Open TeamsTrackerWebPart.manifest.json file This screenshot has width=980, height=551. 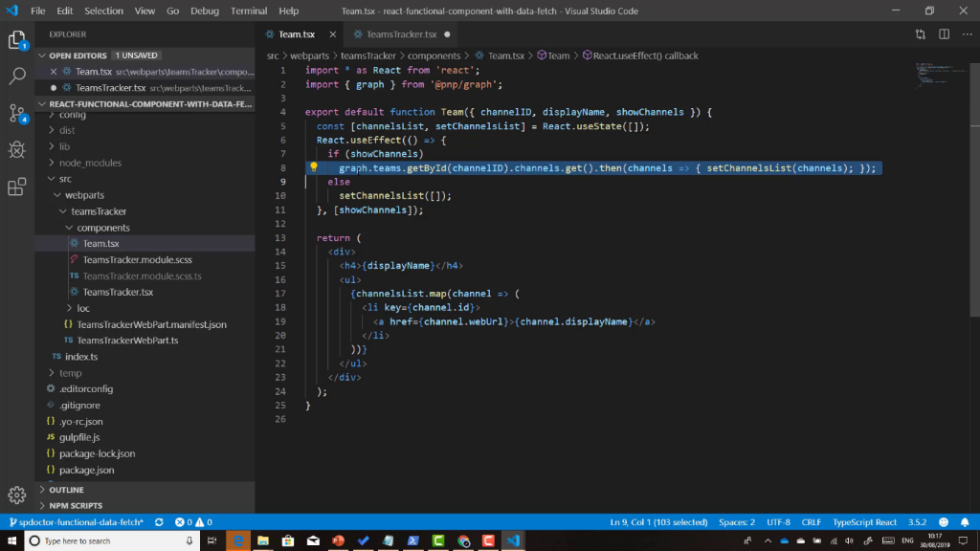152,325
